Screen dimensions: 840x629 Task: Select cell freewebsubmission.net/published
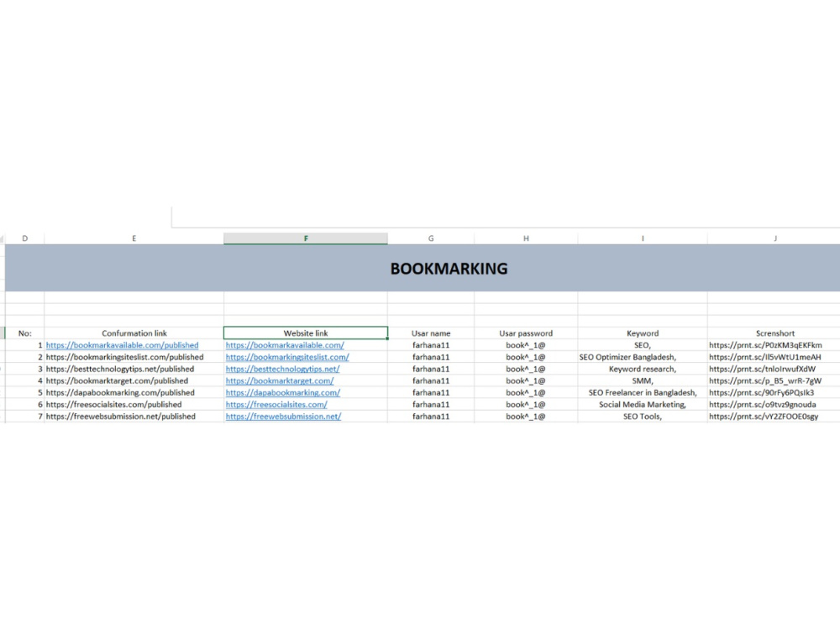[x=134, y=417]
